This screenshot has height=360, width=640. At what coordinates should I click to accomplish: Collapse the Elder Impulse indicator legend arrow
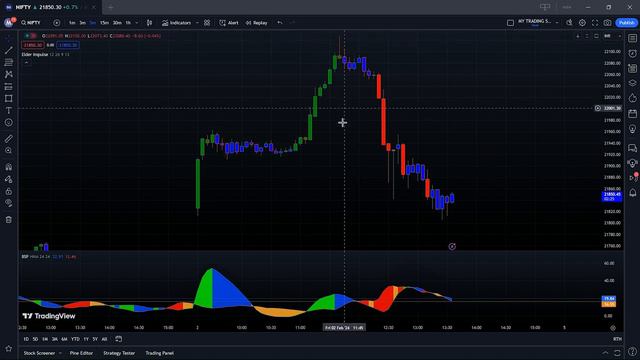(x=27, y=62)
